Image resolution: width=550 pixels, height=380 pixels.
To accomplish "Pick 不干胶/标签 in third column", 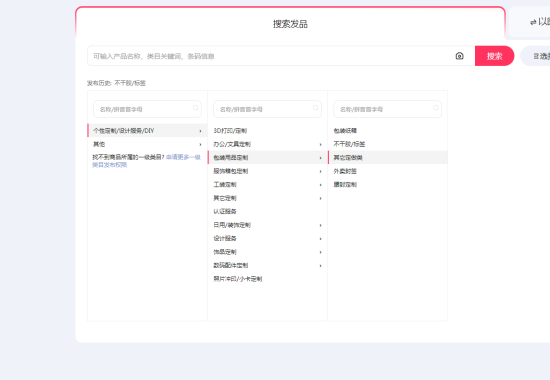I will (x=349, y=144).
